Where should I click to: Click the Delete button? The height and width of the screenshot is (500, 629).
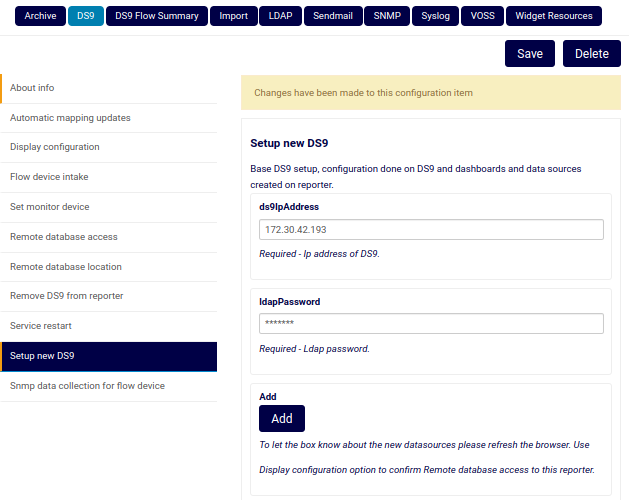(592, 53)
